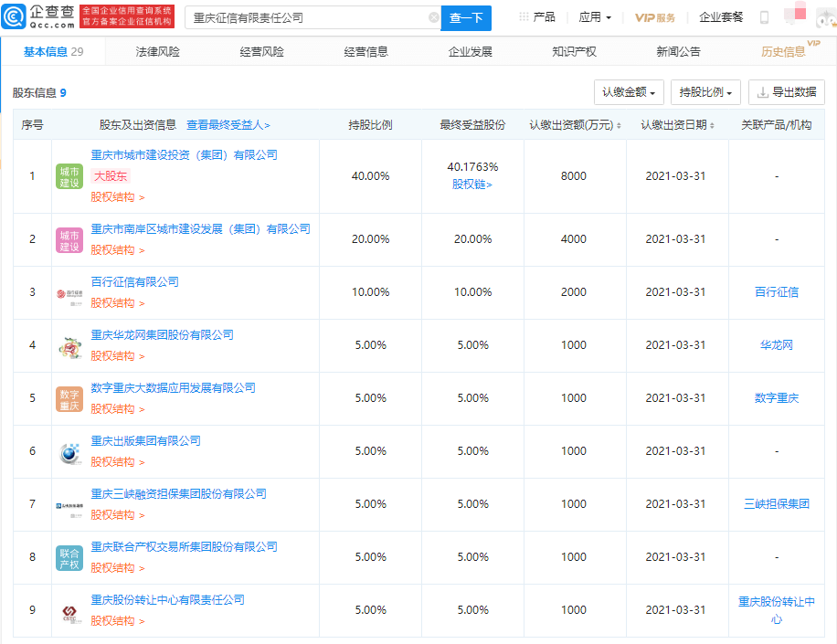Click 导出数据 export button

click(787, 92)
